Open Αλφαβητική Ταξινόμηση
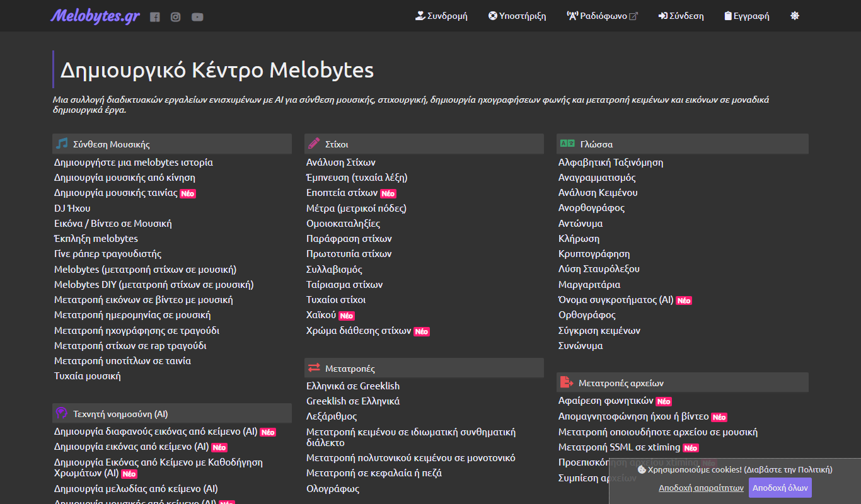This screenshot has height=504, width=861. pyautogui.click(x=611, y=162)
